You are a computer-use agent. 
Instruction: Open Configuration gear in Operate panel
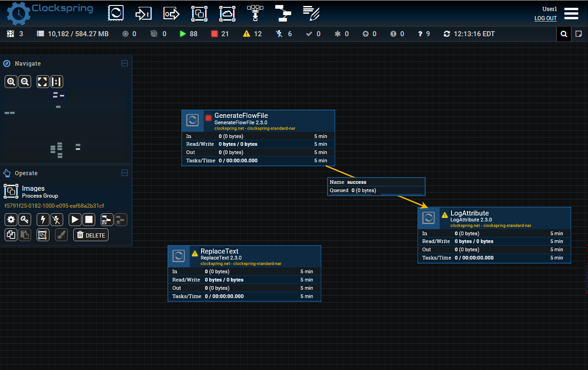(11, 219)
